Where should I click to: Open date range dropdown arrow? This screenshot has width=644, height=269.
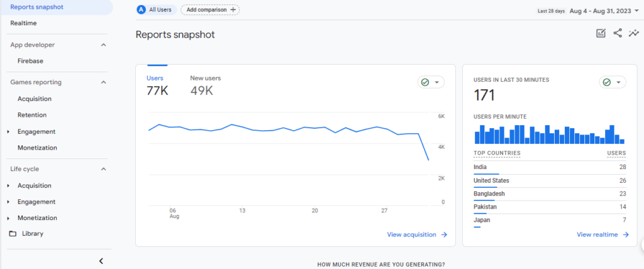(x=636, y=11)
